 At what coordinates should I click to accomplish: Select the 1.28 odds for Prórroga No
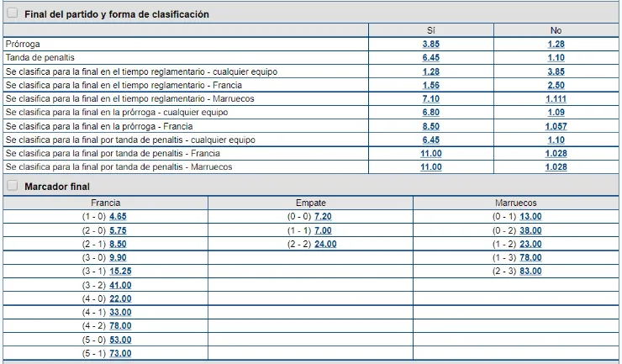click(556, 44)
